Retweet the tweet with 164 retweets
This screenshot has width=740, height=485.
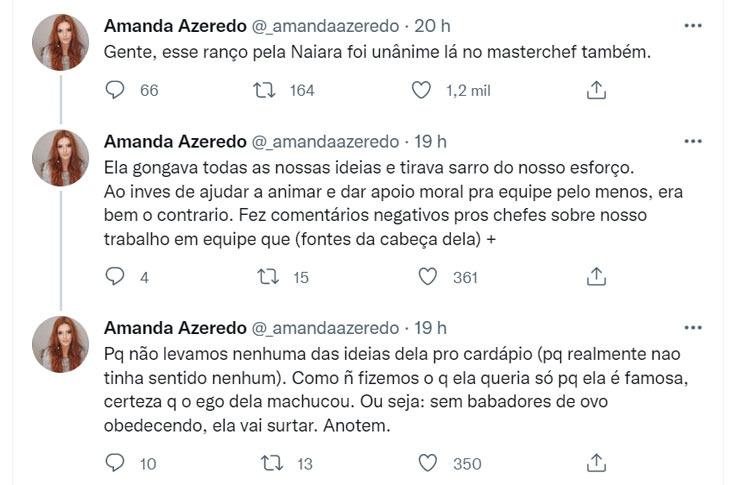(264, 90)
